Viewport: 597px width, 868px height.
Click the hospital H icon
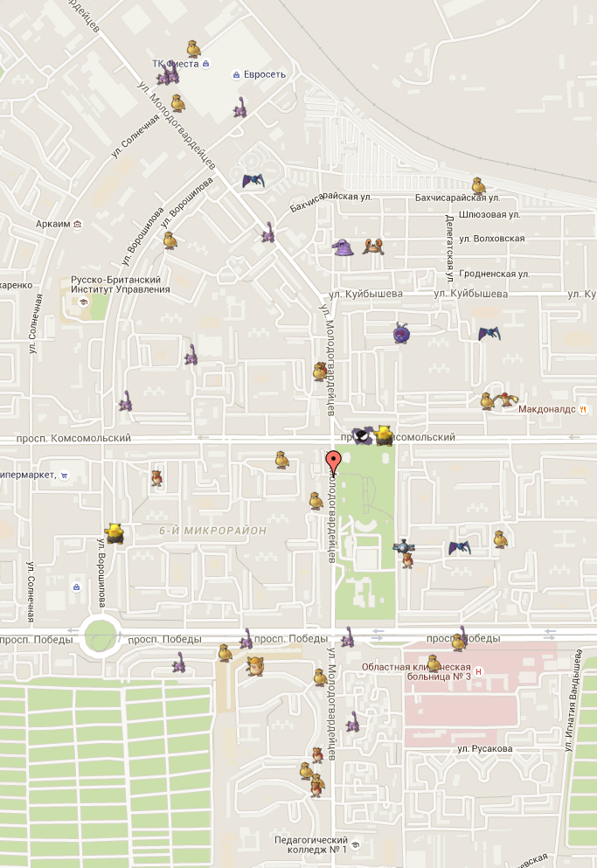pos(478,671)
